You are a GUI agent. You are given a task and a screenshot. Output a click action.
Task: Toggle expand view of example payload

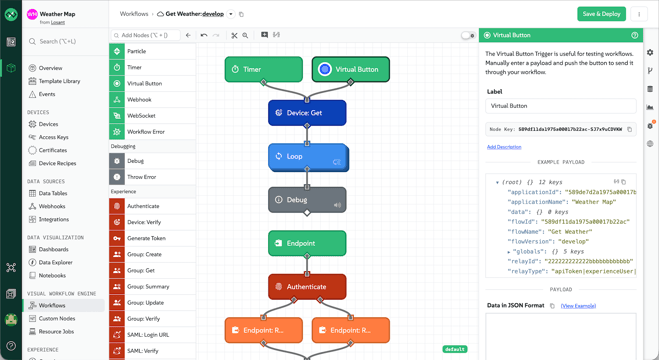tap(616, 182)
